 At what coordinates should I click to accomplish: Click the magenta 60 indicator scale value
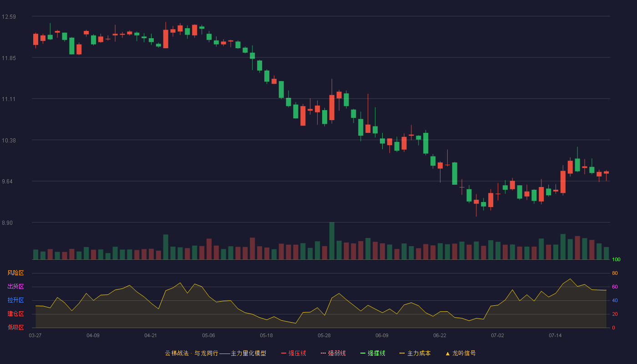point(615,287)
